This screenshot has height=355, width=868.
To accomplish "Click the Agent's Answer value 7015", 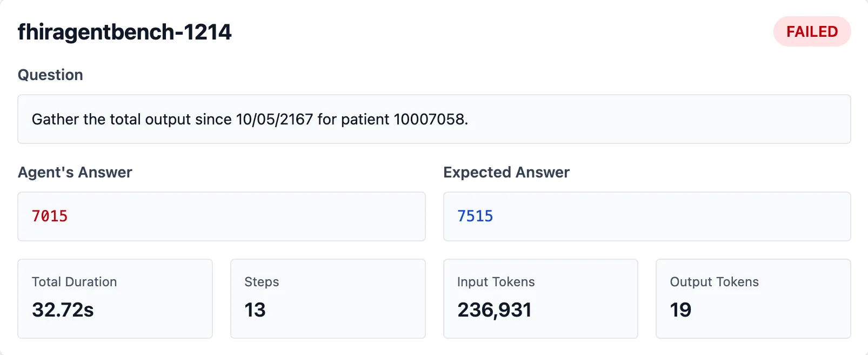I will pos(50,216).
